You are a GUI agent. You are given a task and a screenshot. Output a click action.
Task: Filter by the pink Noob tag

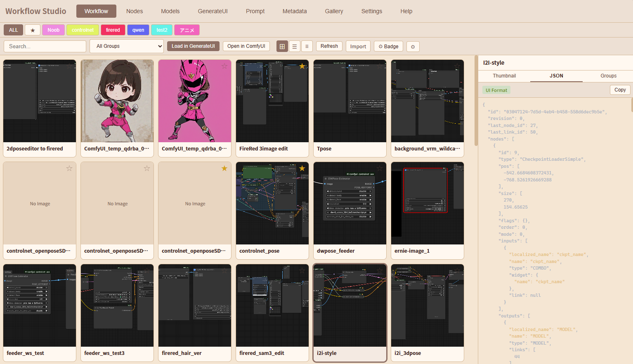point(53,30)
